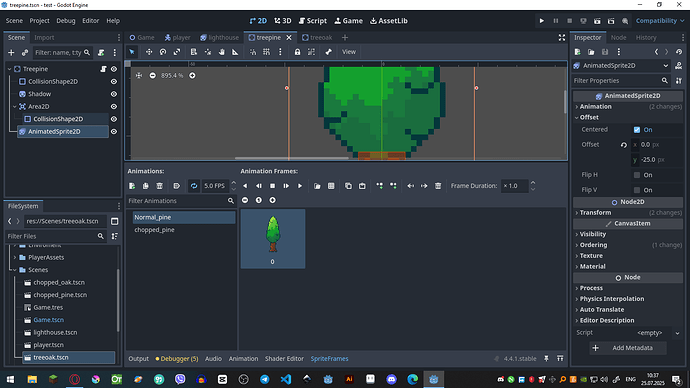The image size is (690, 388).
Task: Open the Compatibility renderer dropdown
Action: tap(660, 21)
